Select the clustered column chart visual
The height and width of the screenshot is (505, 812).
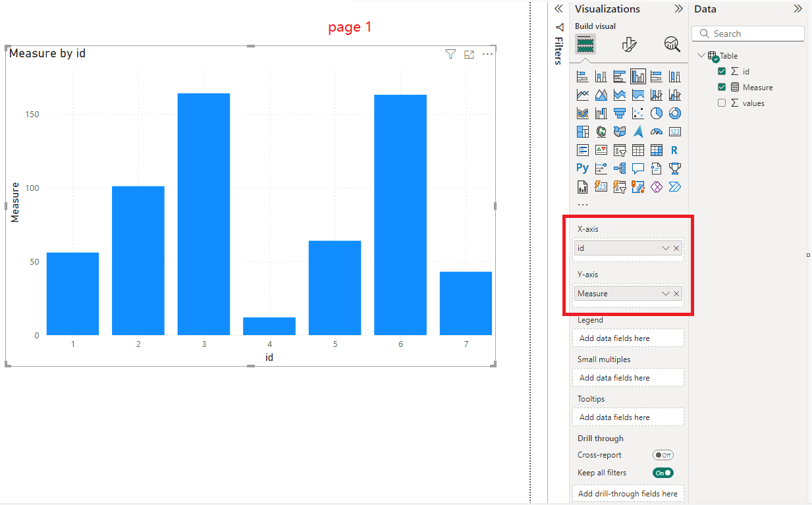[637, 76]
